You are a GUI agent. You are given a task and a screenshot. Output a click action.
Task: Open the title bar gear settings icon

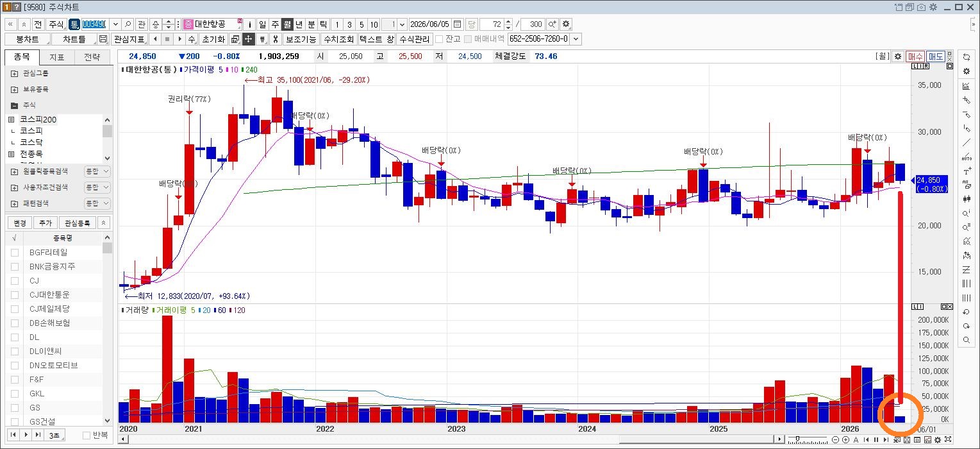coord(933,7)
